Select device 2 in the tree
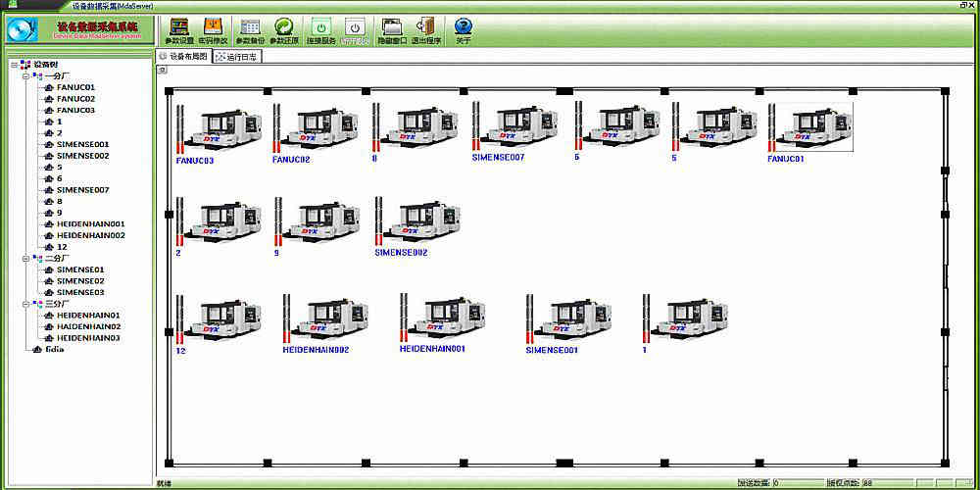This screenshot has height=490, width=980. (60, 133)
